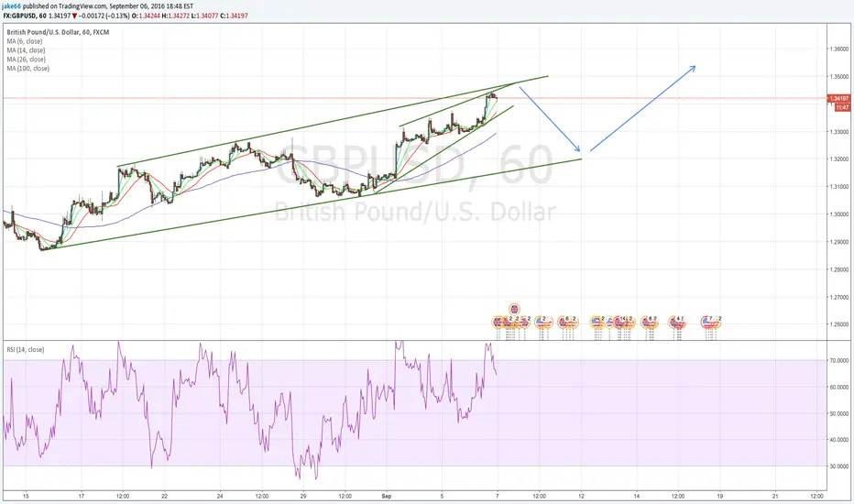Click the Sep label on the time axis
854x504 pixels.
[x=387, y=497]
